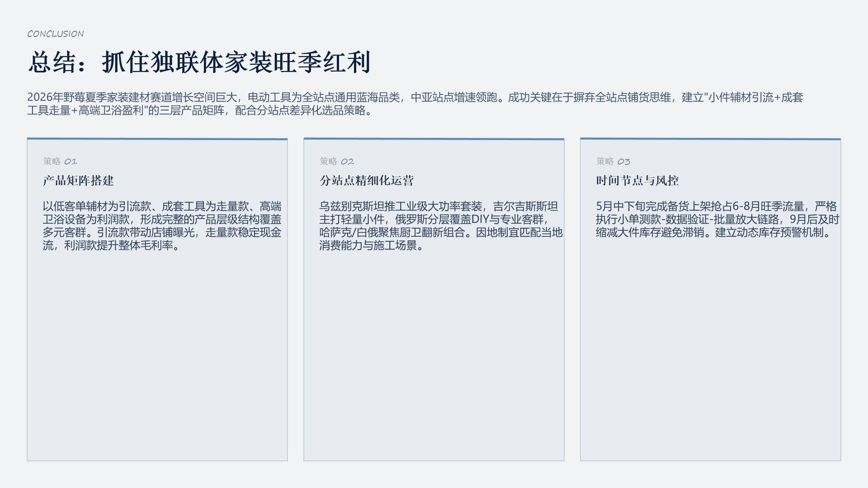The height and width of the screenshot is (488, 868).
Task: Select the title 总结：抓住独联体家装旺季红利
Action: (x=199, y=62)
